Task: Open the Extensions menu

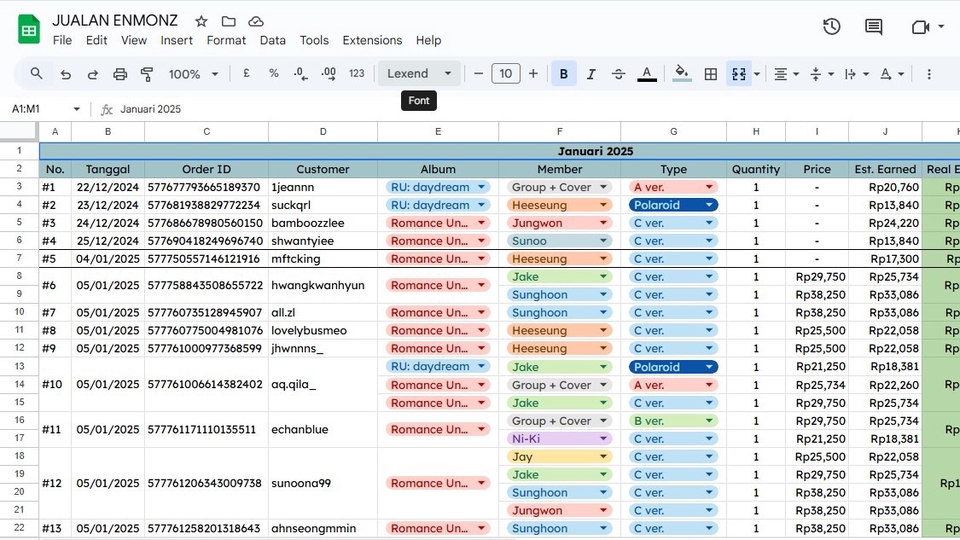Action: click(x=372, y=41)
